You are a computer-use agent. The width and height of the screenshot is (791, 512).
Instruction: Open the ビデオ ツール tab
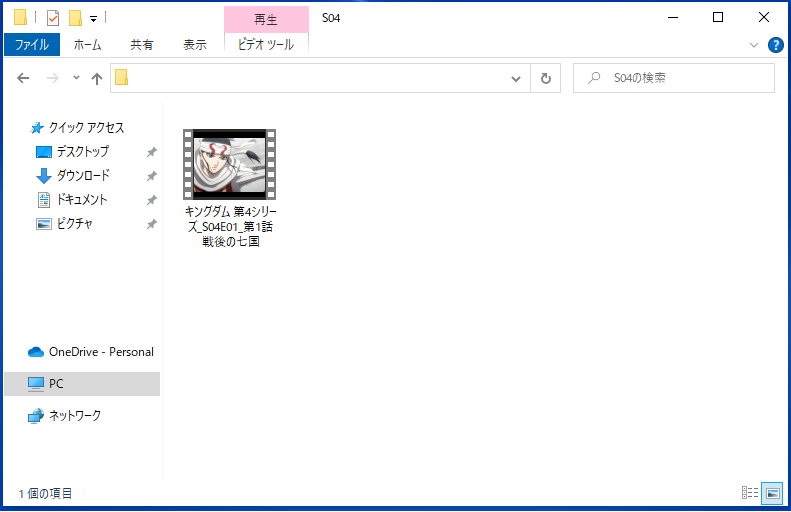tap(266, 44)
